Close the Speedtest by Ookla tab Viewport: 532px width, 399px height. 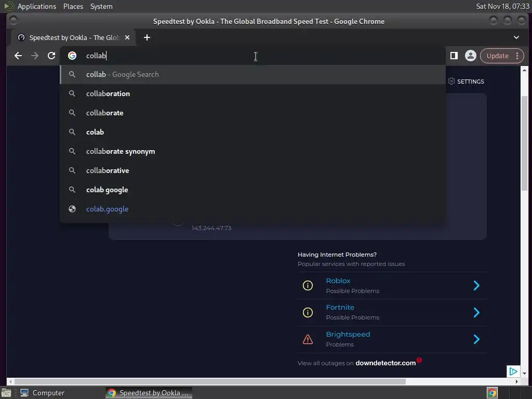[x=127, y=37]
